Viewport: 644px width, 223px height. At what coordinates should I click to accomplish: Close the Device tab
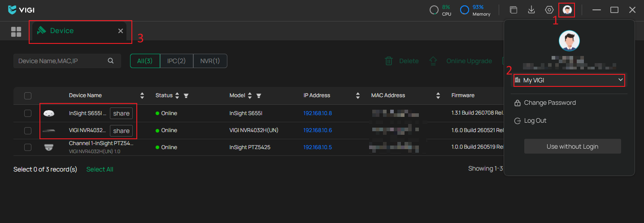pyautogui.click(x=121, y=31)
